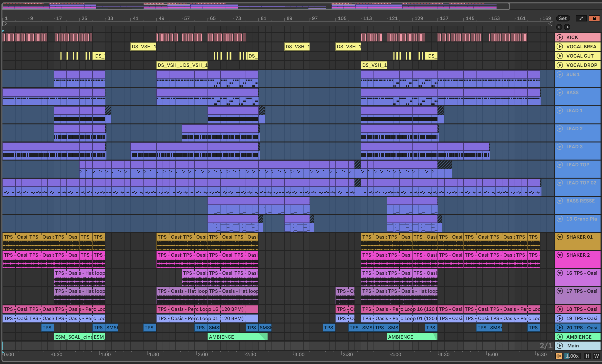Collapse the SHAKER 01 track

[560, 237]
